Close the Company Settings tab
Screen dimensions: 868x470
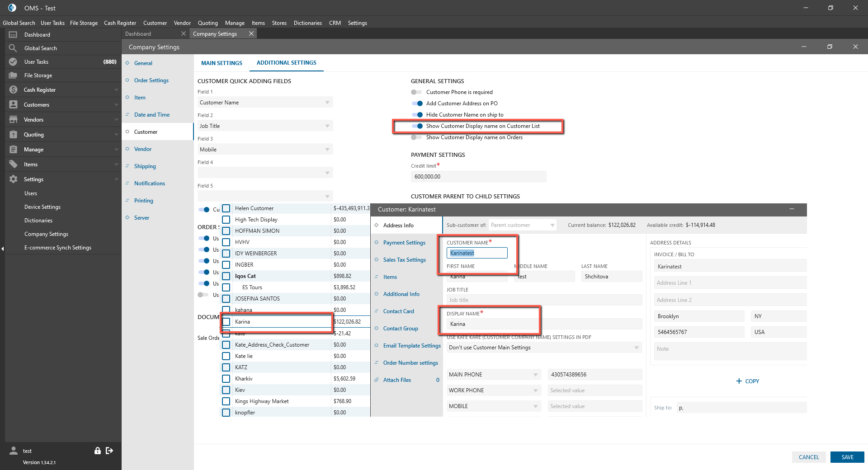tap(251, 34)
